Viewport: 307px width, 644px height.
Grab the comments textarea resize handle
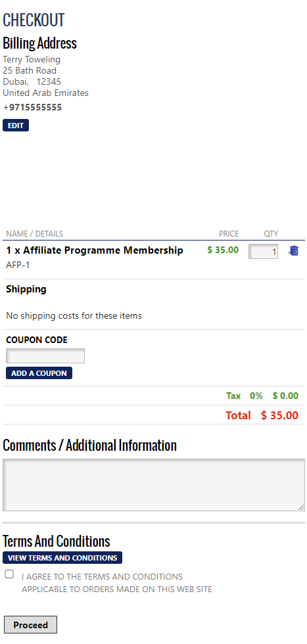[301, 507]
